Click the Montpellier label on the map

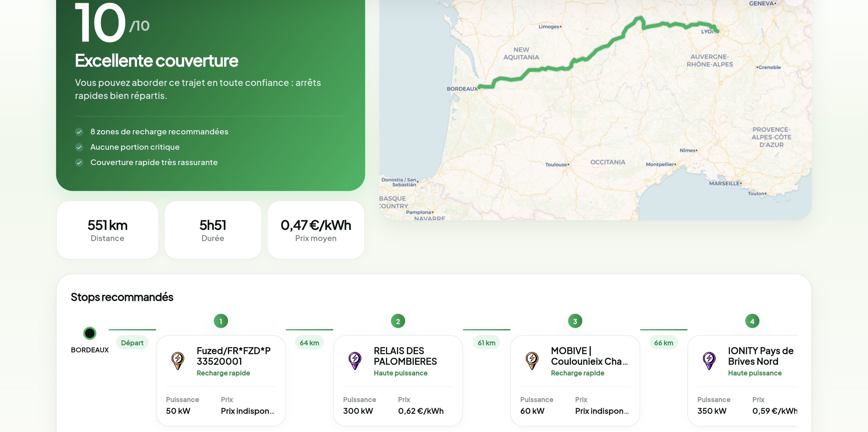tap(660, 164)
